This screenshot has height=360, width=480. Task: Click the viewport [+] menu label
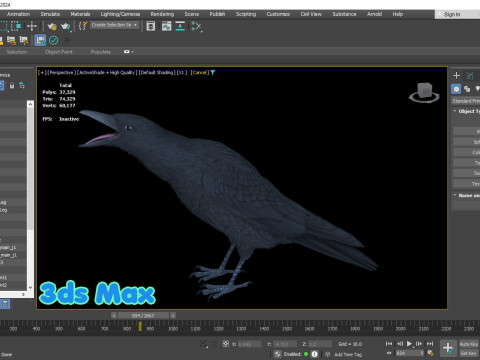[x=42, y=72]
